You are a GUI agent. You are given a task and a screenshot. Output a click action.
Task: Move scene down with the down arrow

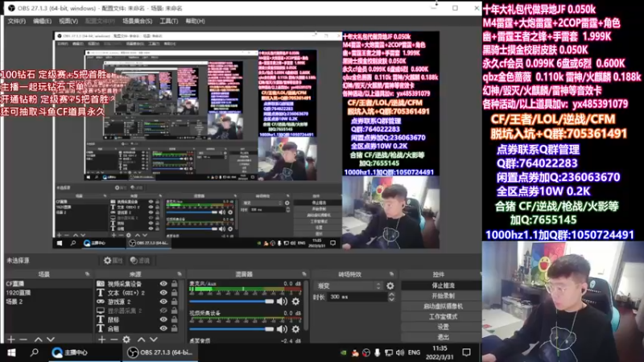pyautogui.click(x=51, y=339)
